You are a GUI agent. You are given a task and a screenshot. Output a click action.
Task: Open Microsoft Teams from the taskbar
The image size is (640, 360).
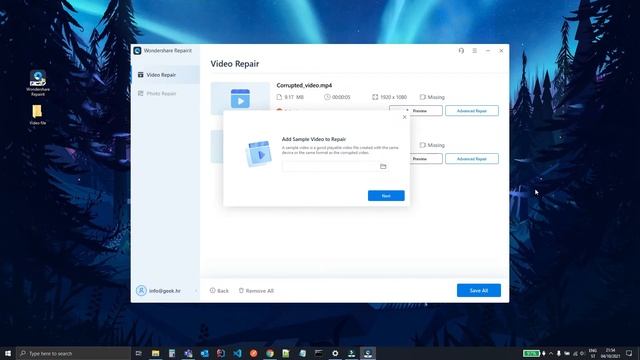coord(188,353)
